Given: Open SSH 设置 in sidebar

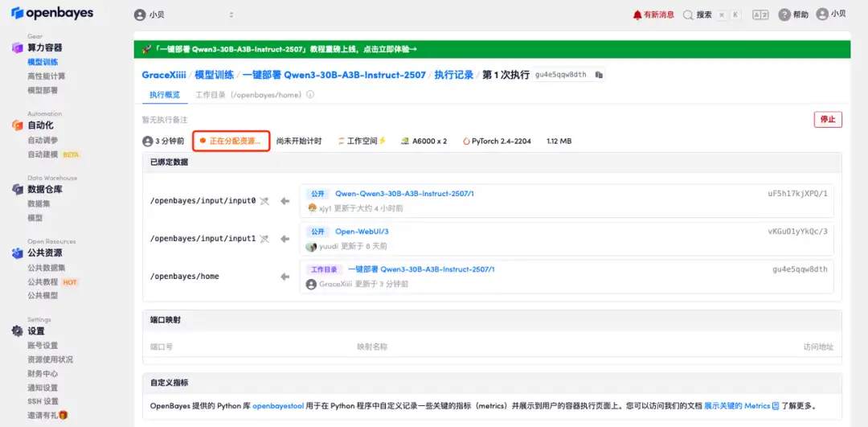Looking at the screenshot, I should tap(43, 401).
